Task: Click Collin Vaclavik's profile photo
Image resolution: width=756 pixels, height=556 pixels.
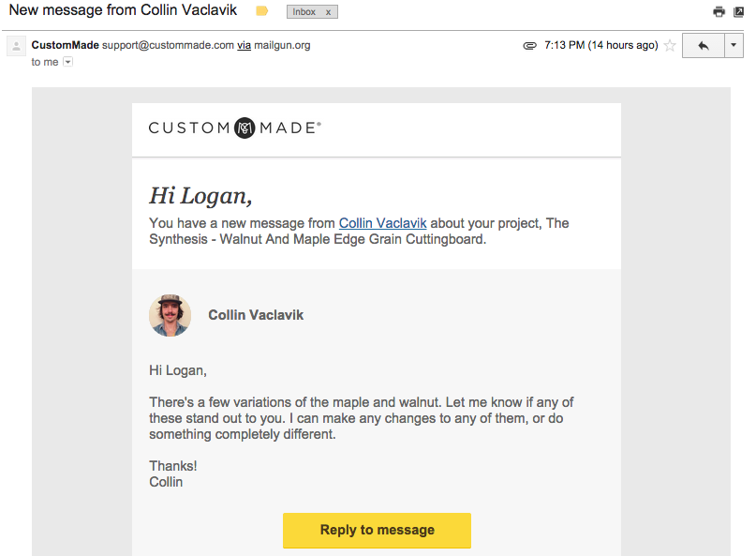Action: 170,315
